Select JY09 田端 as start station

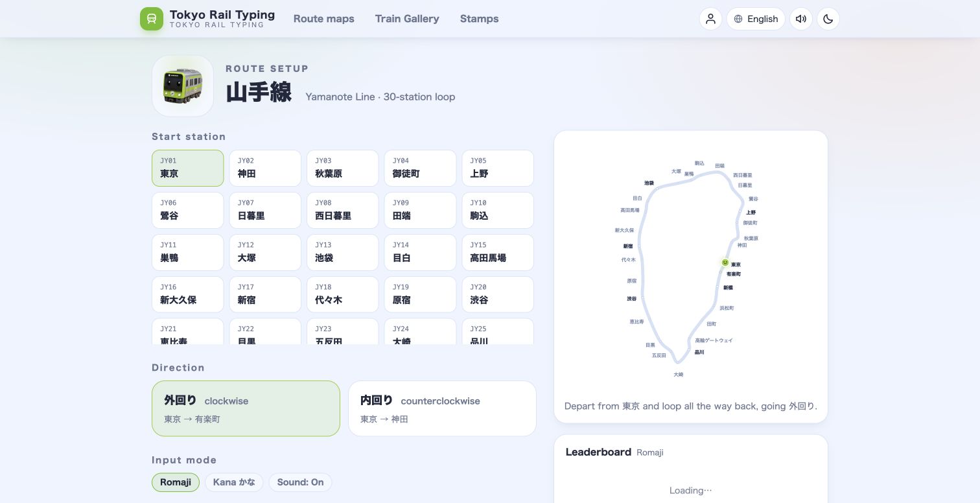coord(420,211)
